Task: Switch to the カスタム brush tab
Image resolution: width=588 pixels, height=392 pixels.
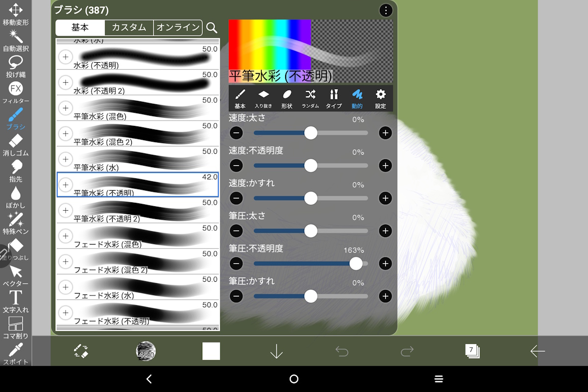Action: [x=128, y=28]
